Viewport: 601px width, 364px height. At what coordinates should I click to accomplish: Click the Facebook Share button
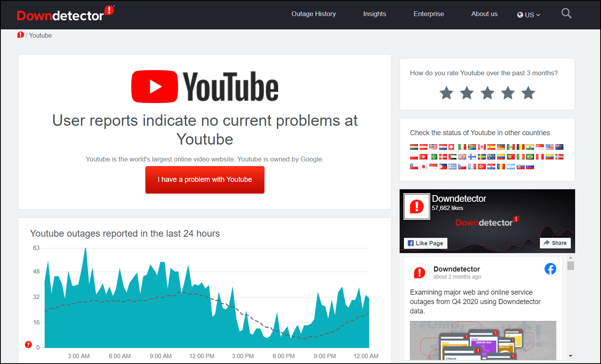555,243
